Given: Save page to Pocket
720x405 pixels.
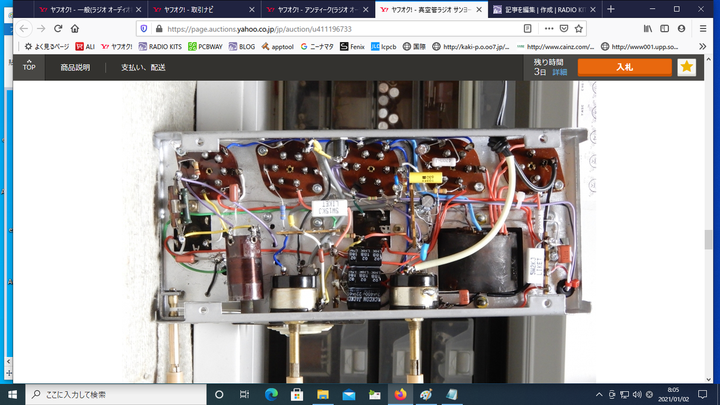Looking at the screenshot, I should point(564,28).
